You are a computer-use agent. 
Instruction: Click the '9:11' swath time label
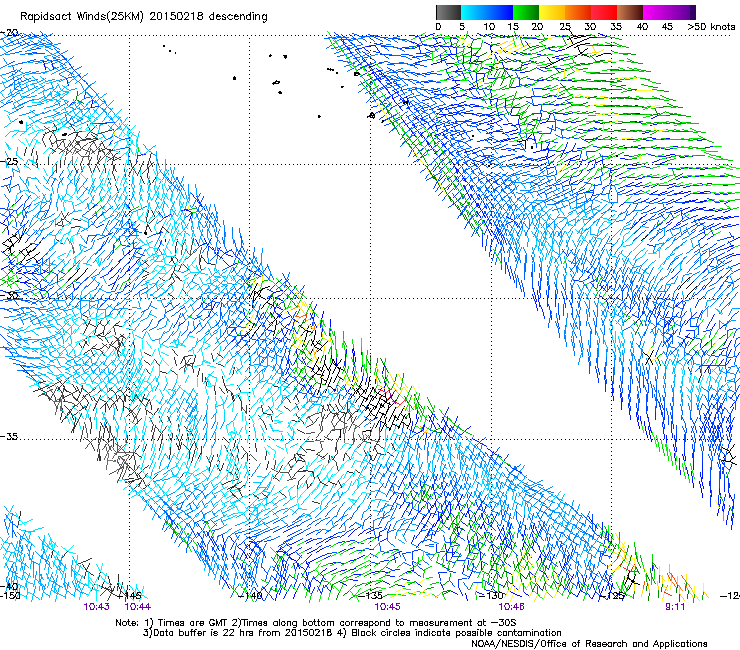click(x=675, y=607)
